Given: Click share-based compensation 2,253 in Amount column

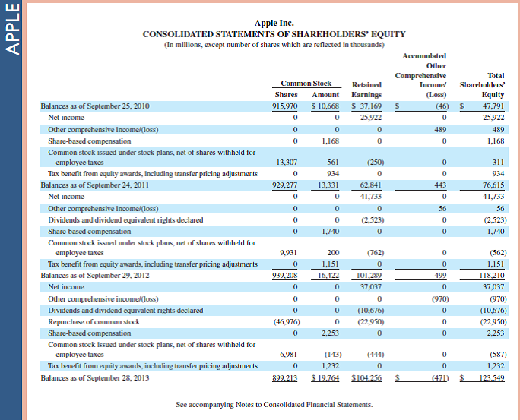Looking at the screenshot, I should (x=330, y=333).
